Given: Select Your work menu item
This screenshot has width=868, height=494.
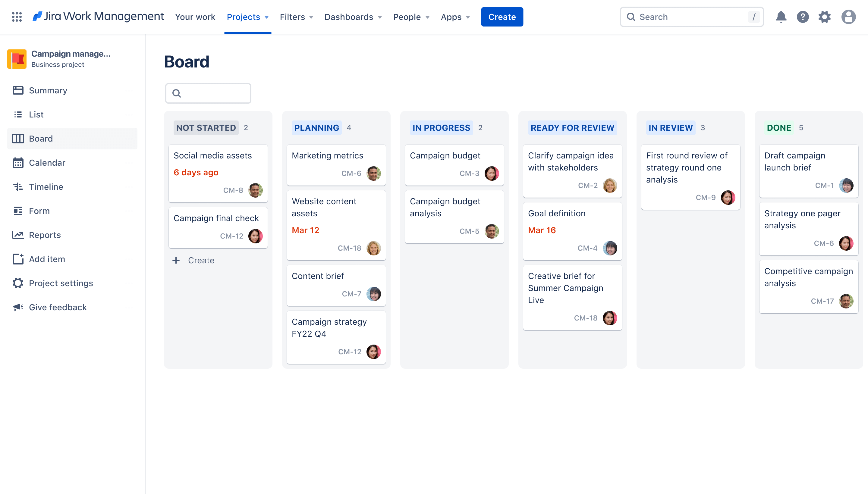Looking at the screenshot, I should point(195,17).
